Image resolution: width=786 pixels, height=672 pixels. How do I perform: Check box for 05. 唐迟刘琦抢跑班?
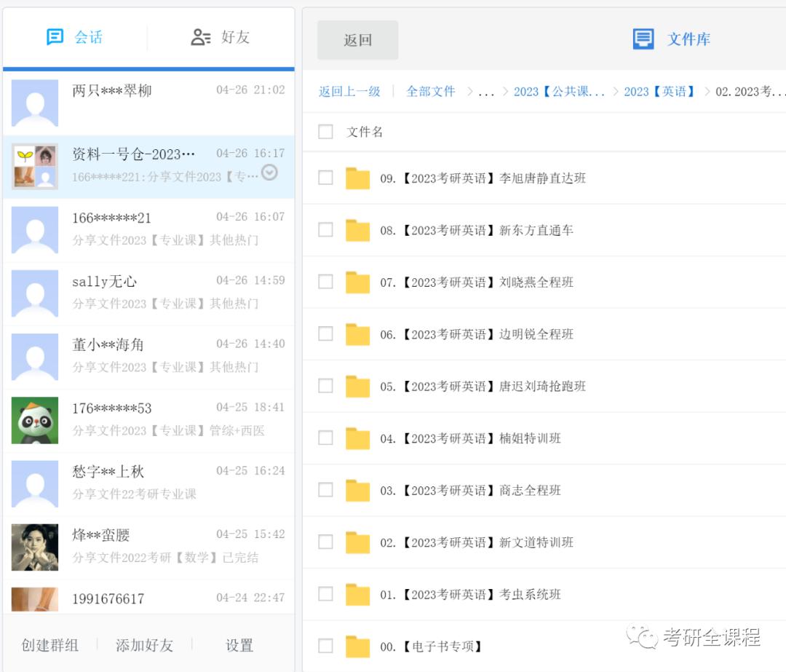click(x=326, y=386)
